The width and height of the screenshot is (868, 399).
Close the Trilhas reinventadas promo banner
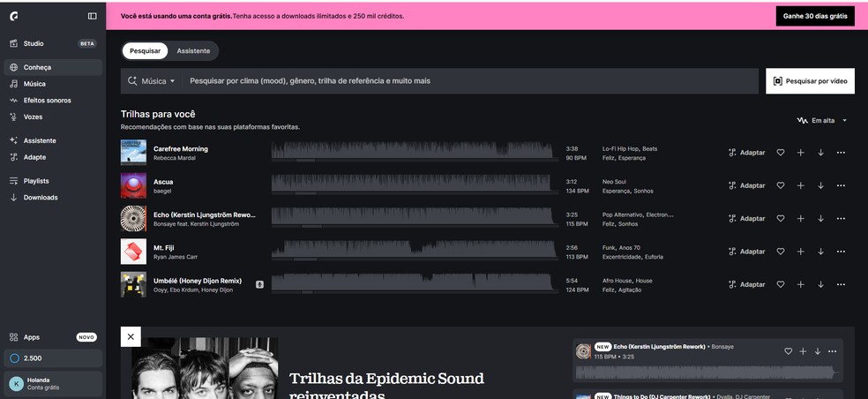(131, 336)
